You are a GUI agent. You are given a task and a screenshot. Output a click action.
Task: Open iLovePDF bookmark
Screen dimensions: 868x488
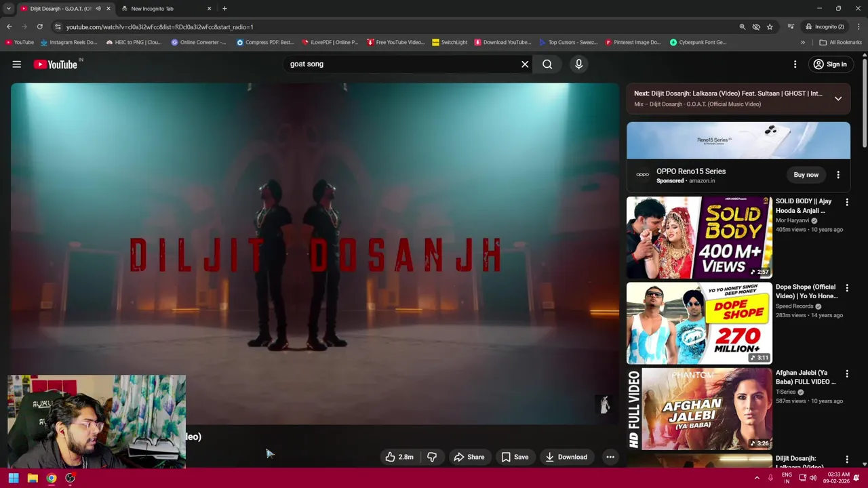pyautogui.click(x=330, y=42)
